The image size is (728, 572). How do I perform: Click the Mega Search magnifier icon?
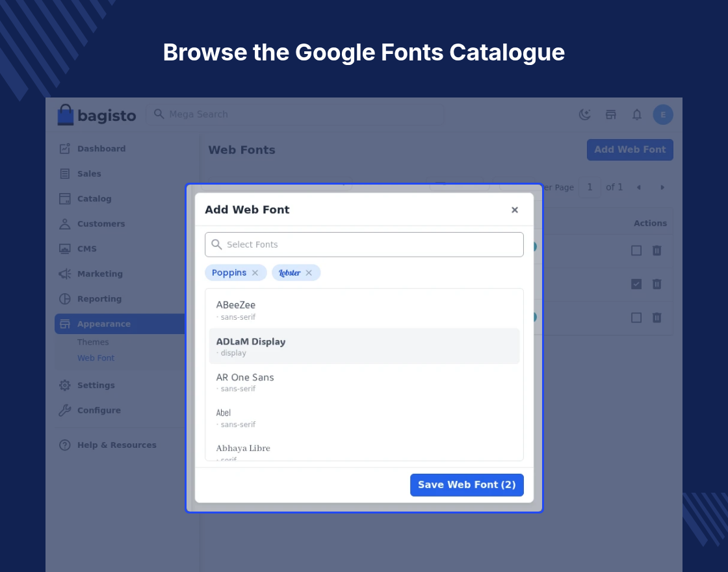pyautogui.click(x=159, y=114)
